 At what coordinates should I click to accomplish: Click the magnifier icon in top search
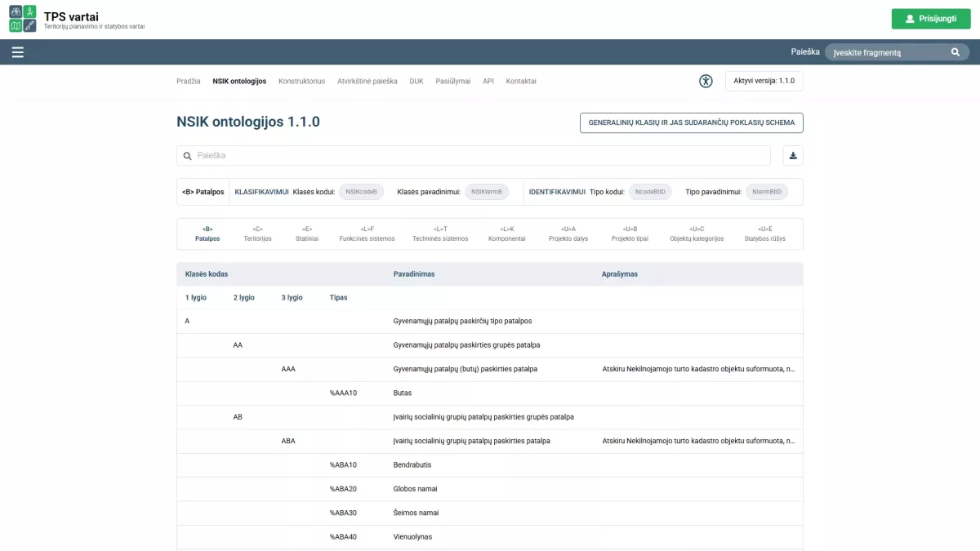tap(955, 52)
